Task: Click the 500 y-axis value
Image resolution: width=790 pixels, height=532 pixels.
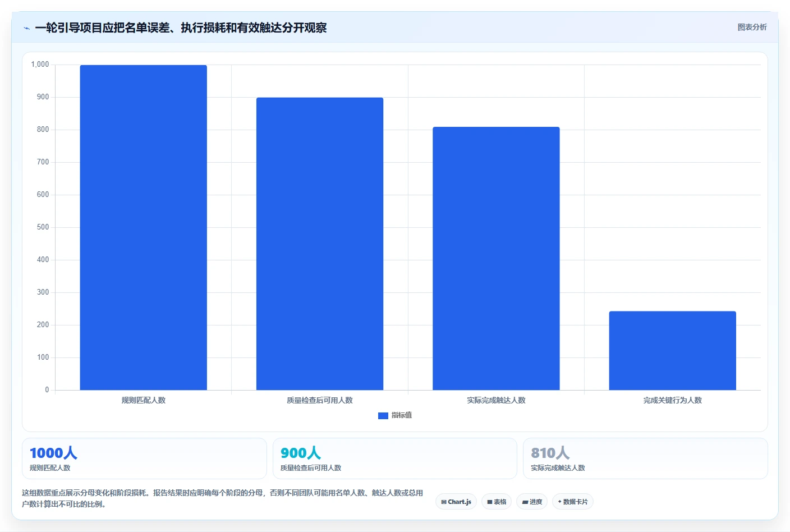Action: (43, 227)
